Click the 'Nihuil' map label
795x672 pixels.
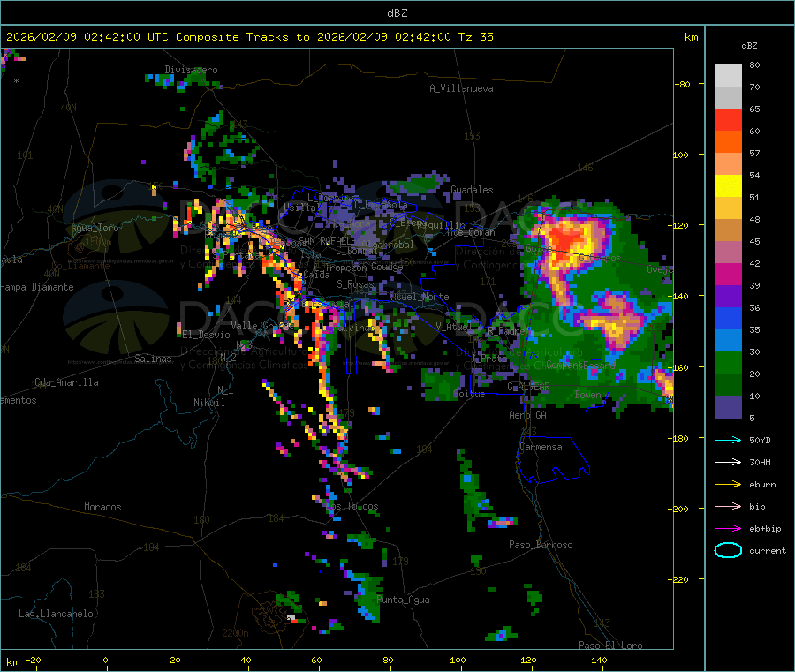208,403
